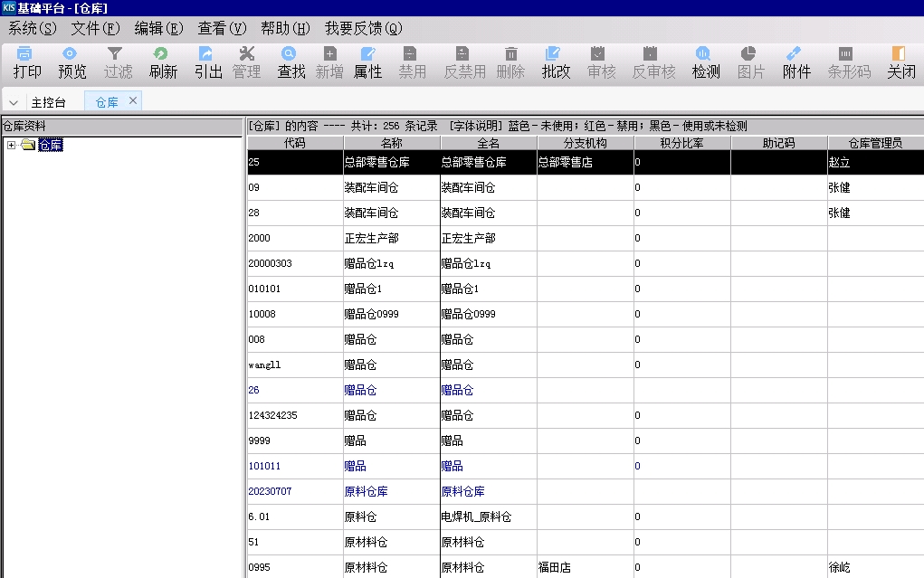Click the code cell wangll

(x=295, y=365)
